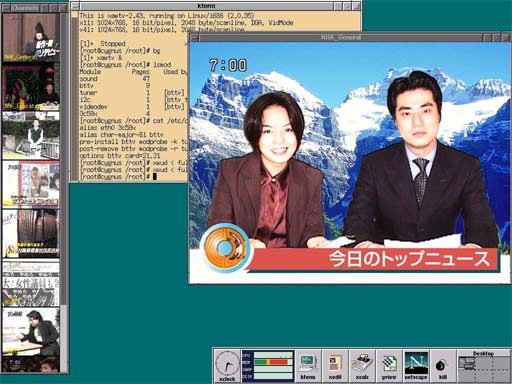Choose the third channel thumbnail with man standing
Screen dimensions: 512x384
(x=31, y=136)
